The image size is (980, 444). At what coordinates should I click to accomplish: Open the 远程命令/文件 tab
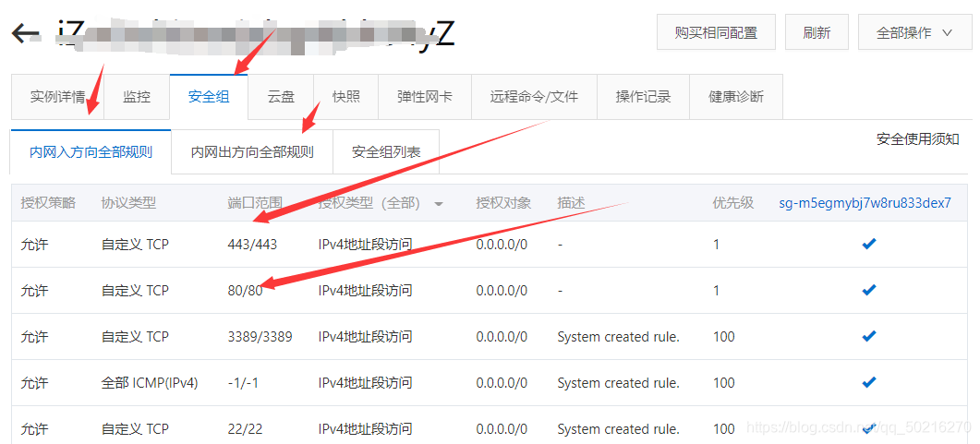[535, 97]
